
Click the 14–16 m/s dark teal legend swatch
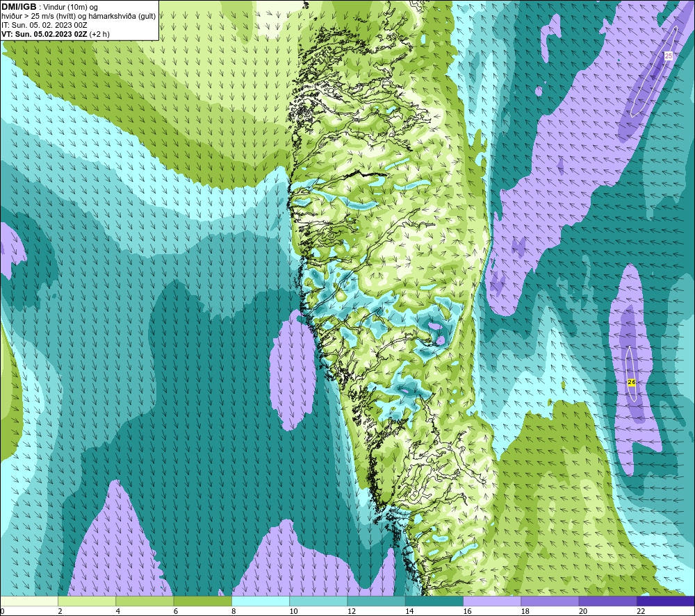[434, 601]
